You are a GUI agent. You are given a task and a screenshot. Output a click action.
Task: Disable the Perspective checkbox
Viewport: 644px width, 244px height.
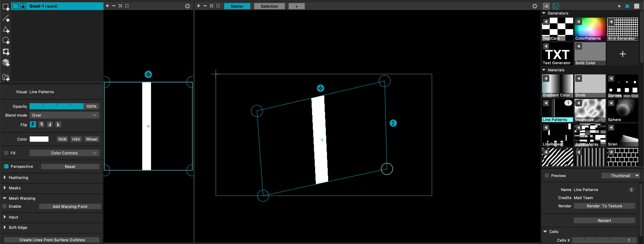pos(7,167)
